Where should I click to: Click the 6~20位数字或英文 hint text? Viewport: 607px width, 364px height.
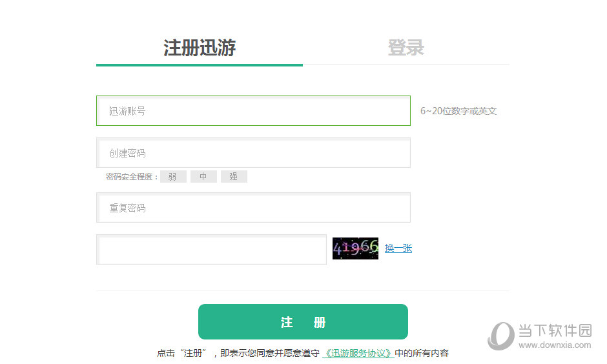coord(458,111)
